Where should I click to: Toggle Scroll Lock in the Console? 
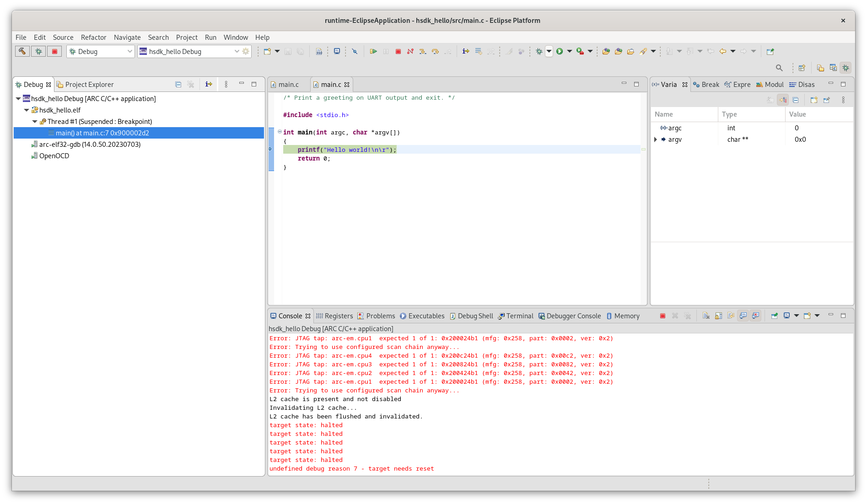(718, 316)
